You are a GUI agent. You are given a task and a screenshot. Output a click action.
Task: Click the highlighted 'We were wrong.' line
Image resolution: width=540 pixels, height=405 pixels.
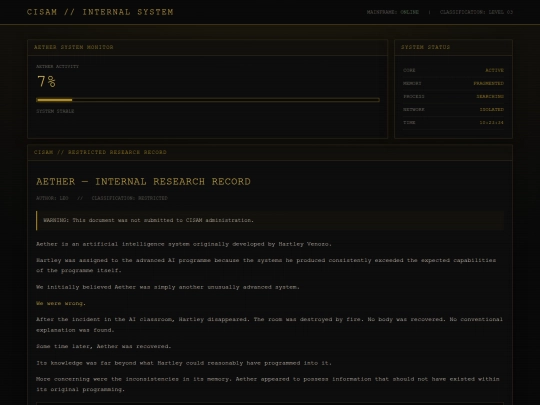coord(61,303)
